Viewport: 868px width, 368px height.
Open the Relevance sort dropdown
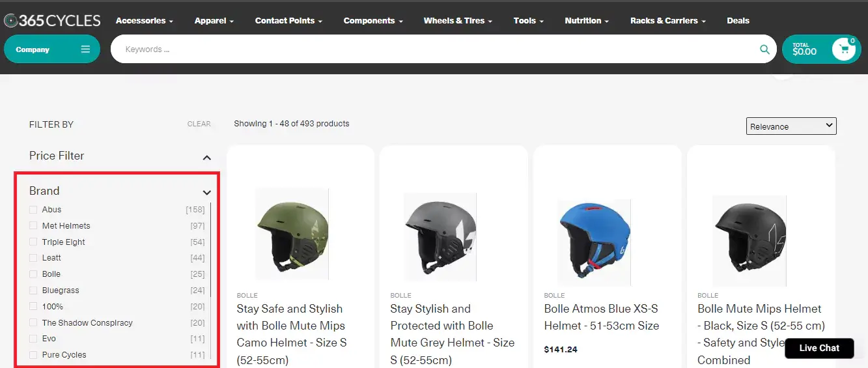coord(791,126)
